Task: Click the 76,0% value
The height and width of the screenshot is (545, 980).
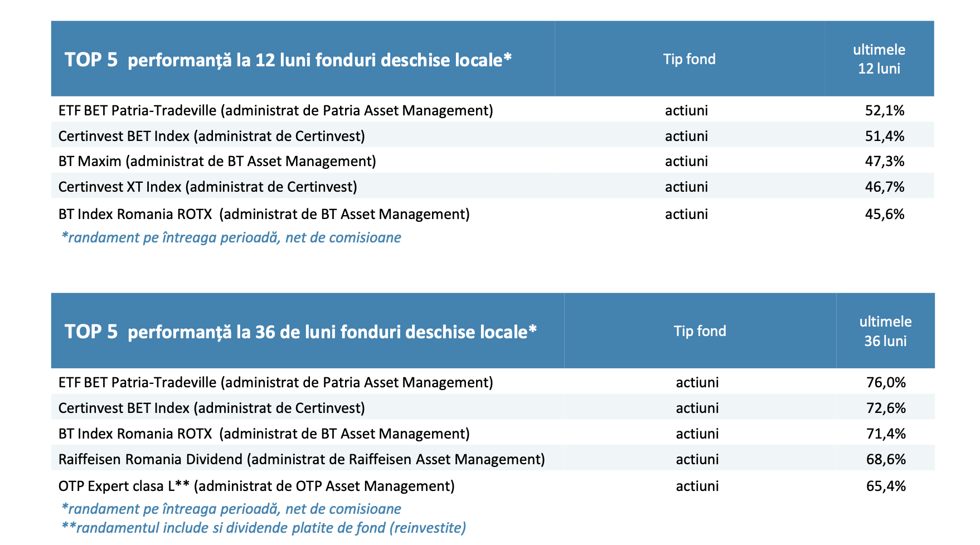Action: [x=886, y=382]
